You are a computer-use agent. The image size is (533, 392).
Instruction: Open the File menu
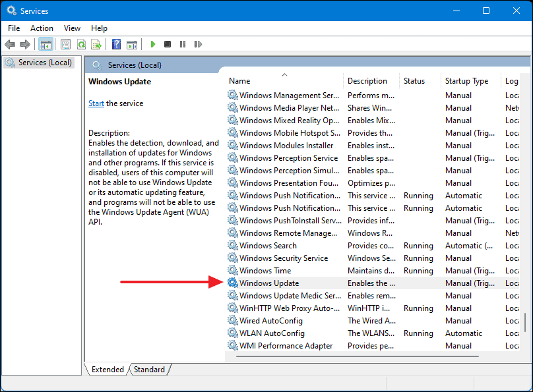(x=14, y=28)
